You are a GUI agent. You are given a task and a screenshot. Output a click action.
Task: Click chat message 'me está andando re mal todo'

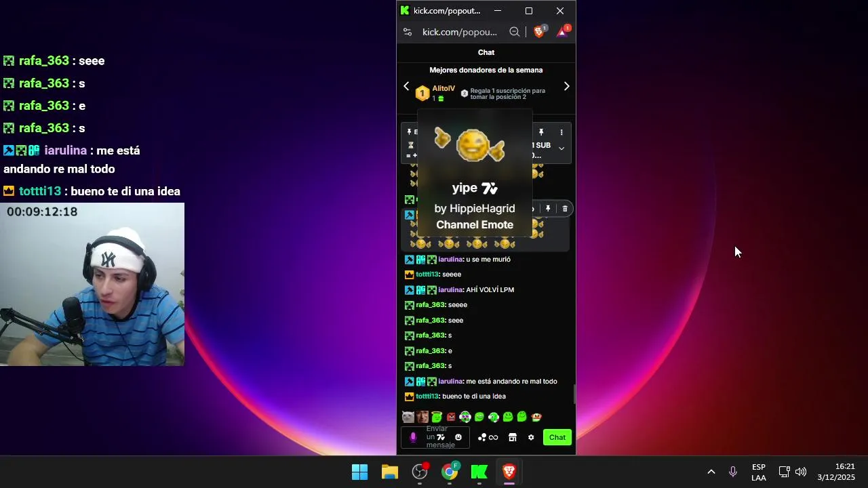(x=512, y=382)
